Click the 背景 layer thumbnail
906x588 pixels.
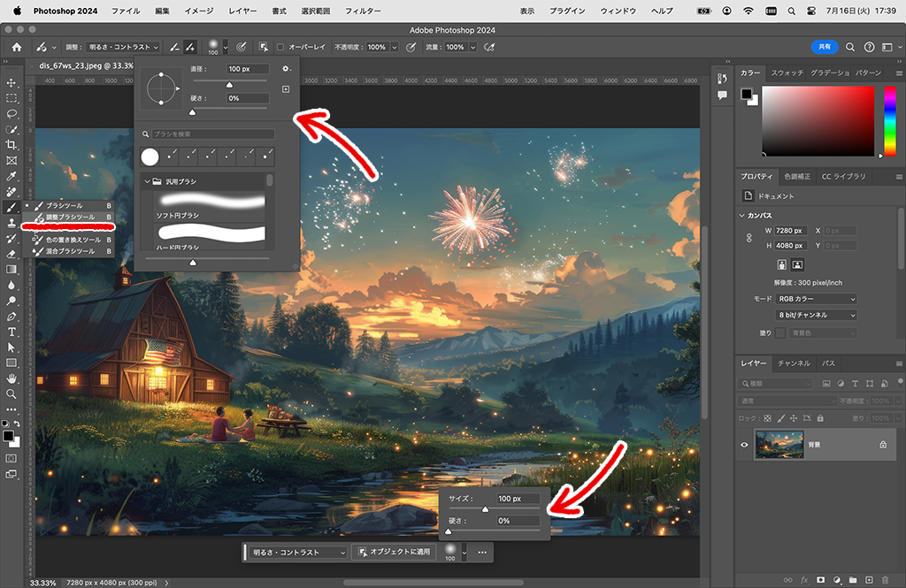[779, 445]
